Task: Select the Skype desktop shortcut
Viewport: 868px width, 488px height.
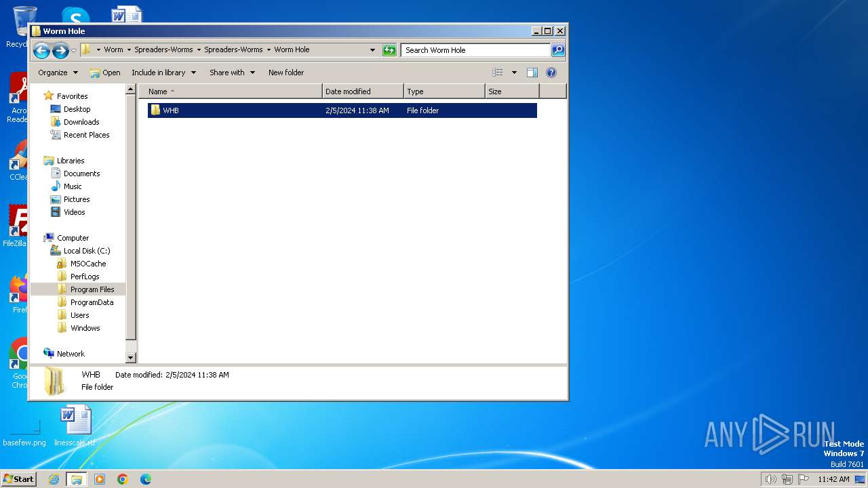Action: pyautogui.click(x=75, y=15)
